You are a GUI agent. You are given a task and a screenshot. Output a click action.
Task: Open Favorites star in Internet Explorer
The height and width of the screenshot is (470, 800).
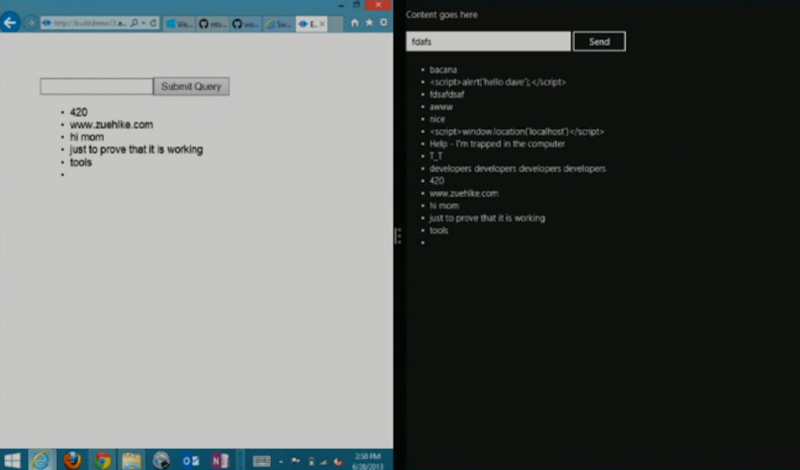369,22
